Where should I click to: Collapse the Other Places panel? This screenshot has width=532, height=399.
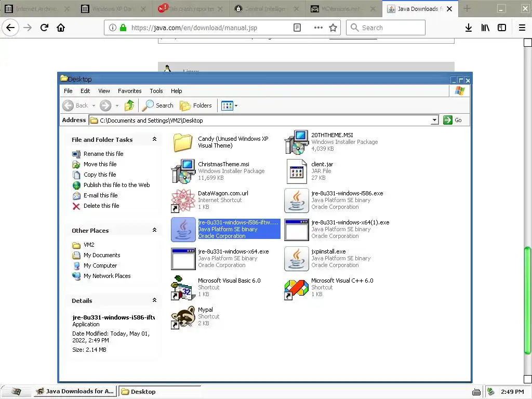coord(154,230)
